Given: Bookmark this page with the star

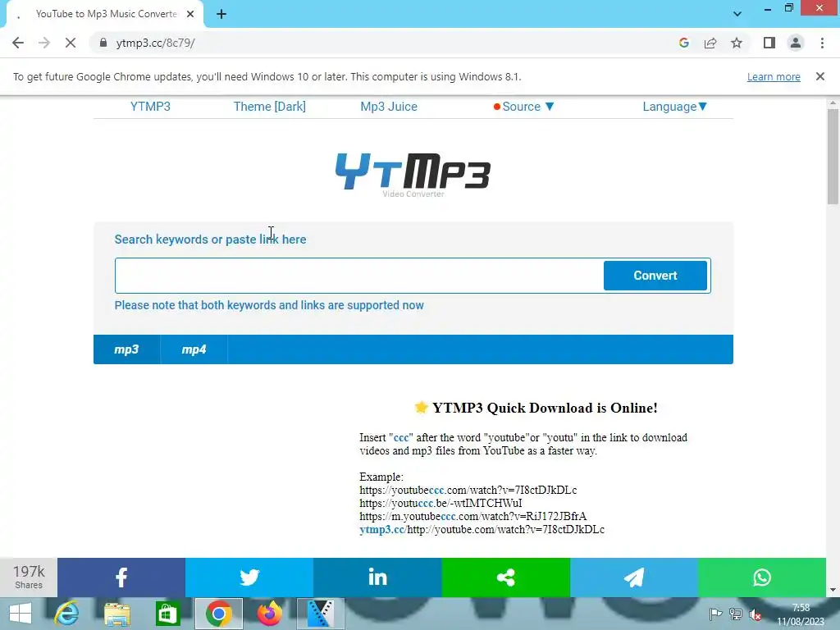Looking at the screenshot, I should tap(737, 43).
